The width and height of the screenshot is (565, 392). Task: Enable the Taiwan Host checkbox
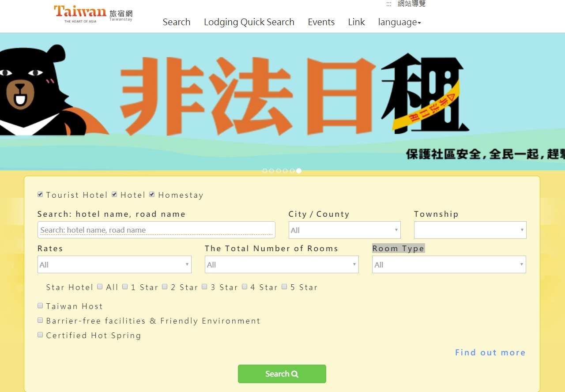(x=40, y=305)
